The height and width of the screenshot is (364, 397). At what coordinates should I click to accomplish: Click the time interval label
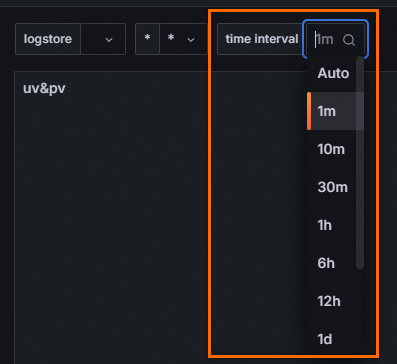(262, 39)
